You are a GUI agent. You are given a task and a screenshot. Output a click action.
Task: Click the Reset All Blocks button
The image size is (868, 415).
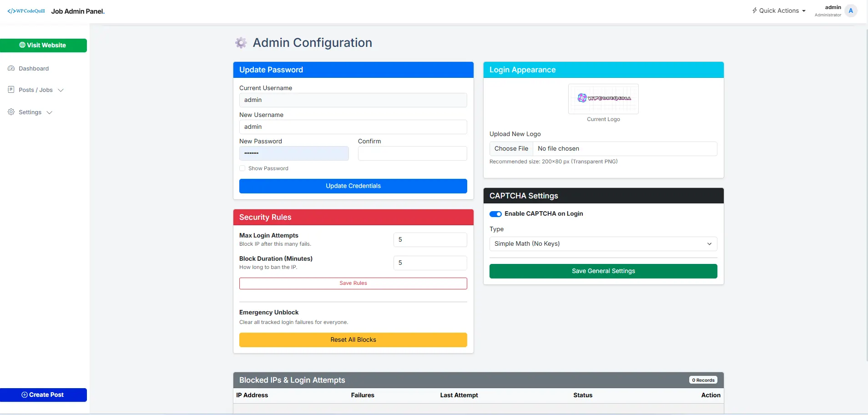coord(353,340)
